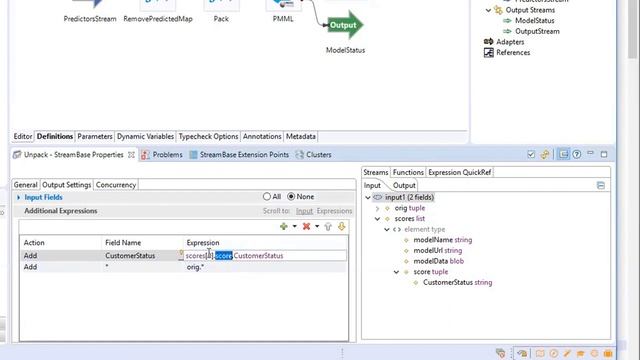Image resolution: width=640 pixels, height=360 pixels.
Task: Select the ModelStatus output stream in outline
Action: point(534,20)
